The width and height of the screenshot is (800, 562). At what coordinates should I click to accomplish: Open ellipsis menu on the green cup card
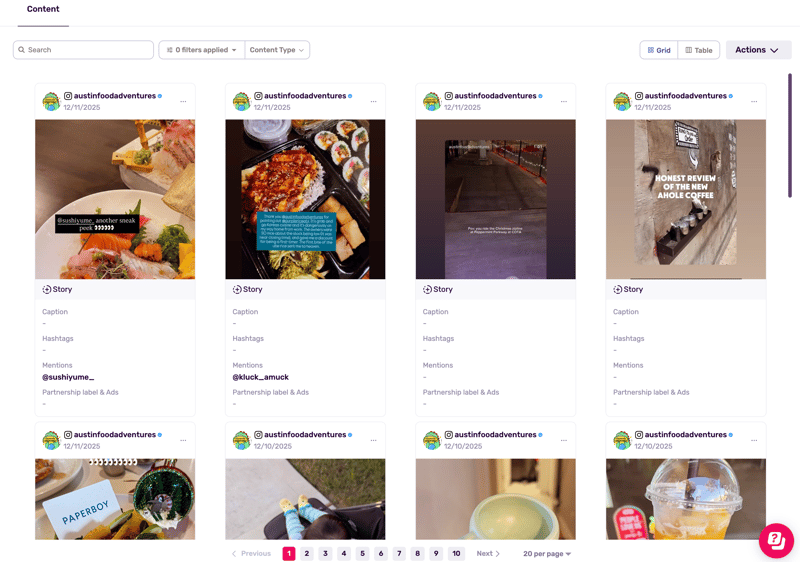[564, 440]
